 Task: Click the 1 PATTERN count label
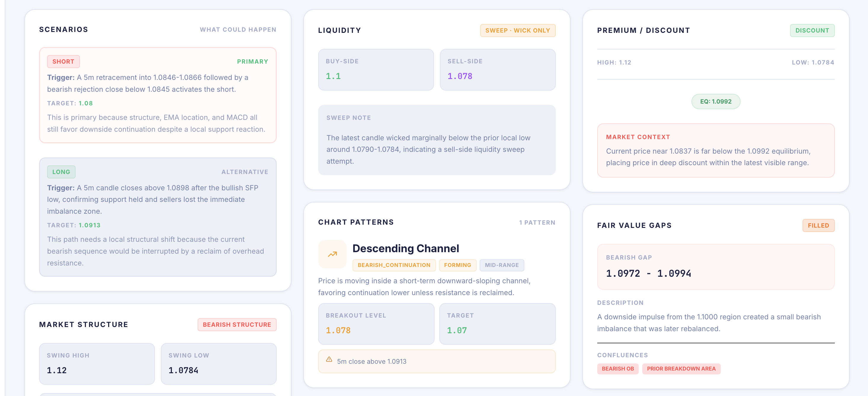pos(537,222)
